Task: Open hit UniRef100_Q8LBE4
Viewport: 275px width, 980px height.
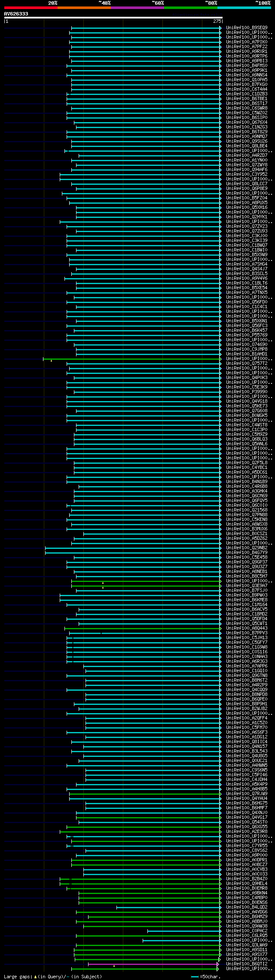Action: click(x=247, y=146)
